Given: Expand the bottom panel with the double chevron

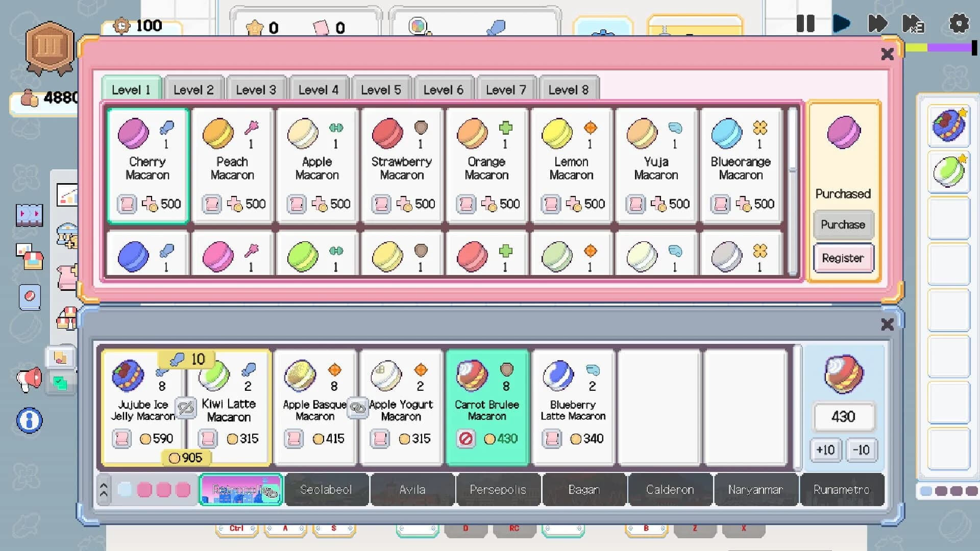Looking at the screenshot, I should tap(104, 489).
